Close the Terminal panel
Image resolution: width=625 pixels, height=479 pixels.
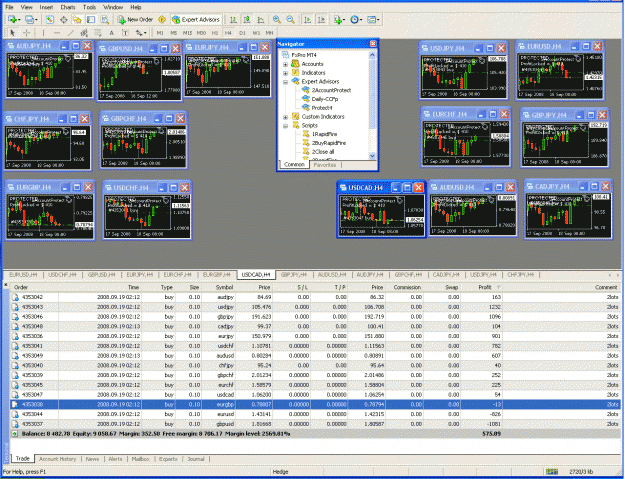[x=6, y=285]
